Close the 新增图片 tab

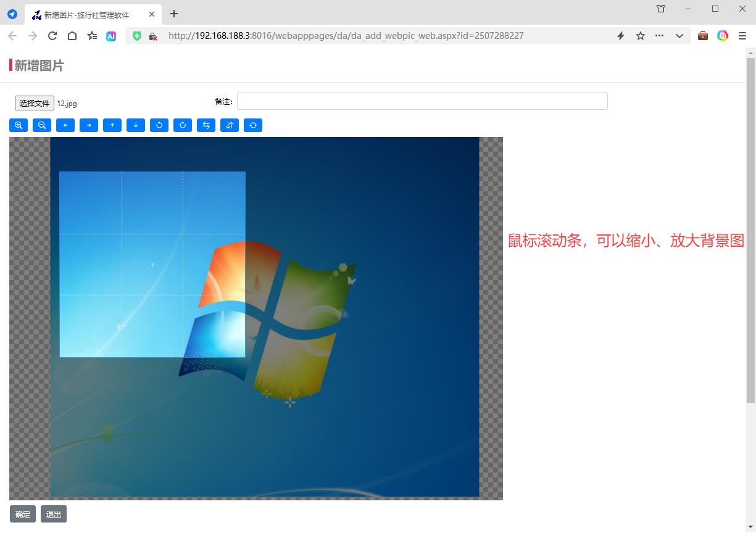(x=152, y=14)
